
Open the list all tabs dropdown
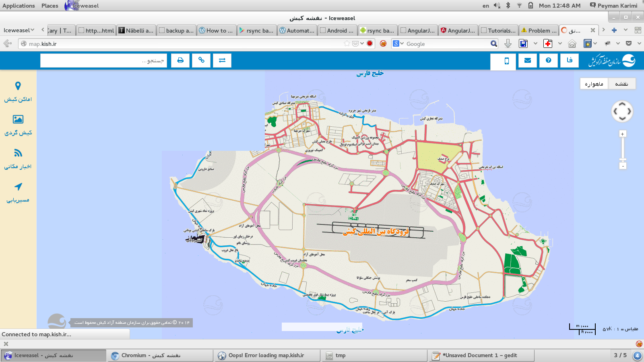[625, 30]
